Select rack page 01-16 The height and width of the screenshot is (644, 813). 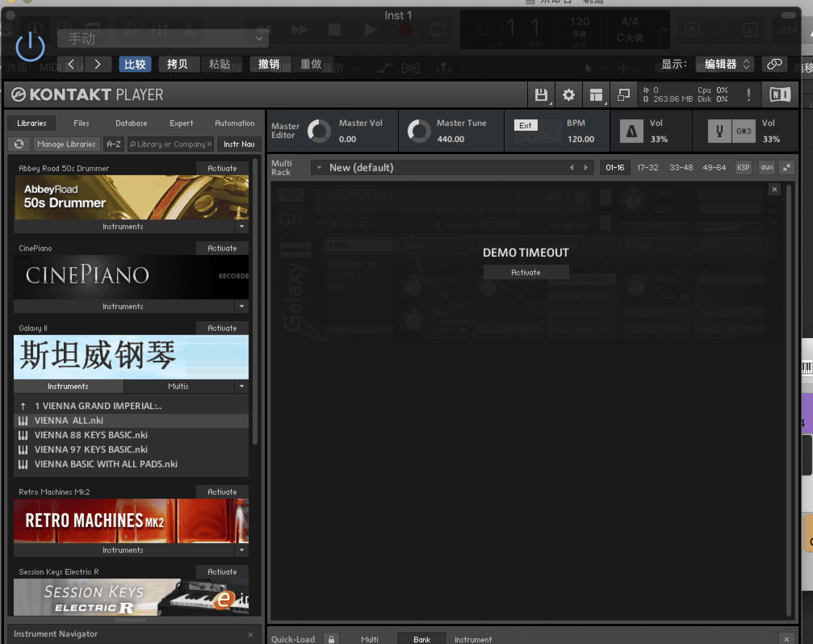(615, 168)
